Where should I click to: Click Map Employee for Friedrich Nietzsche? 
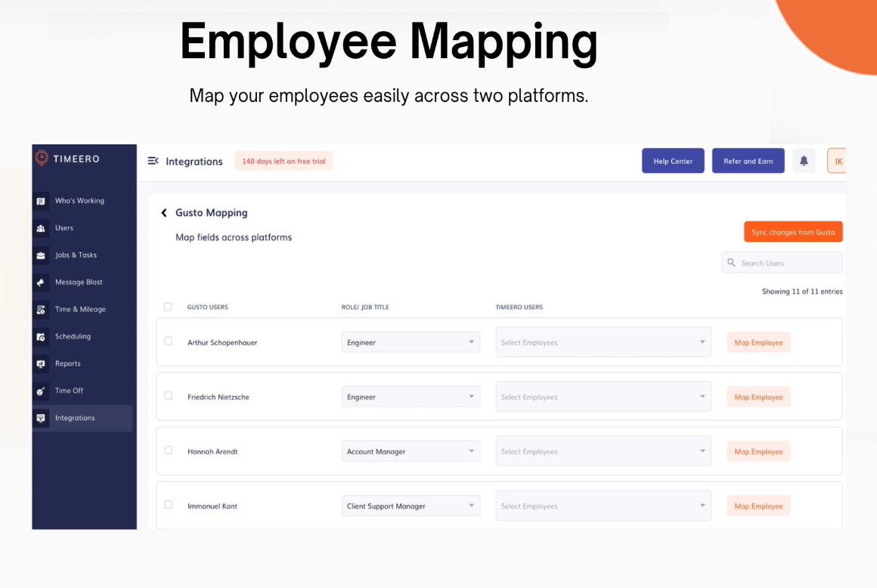coord(758,397)
